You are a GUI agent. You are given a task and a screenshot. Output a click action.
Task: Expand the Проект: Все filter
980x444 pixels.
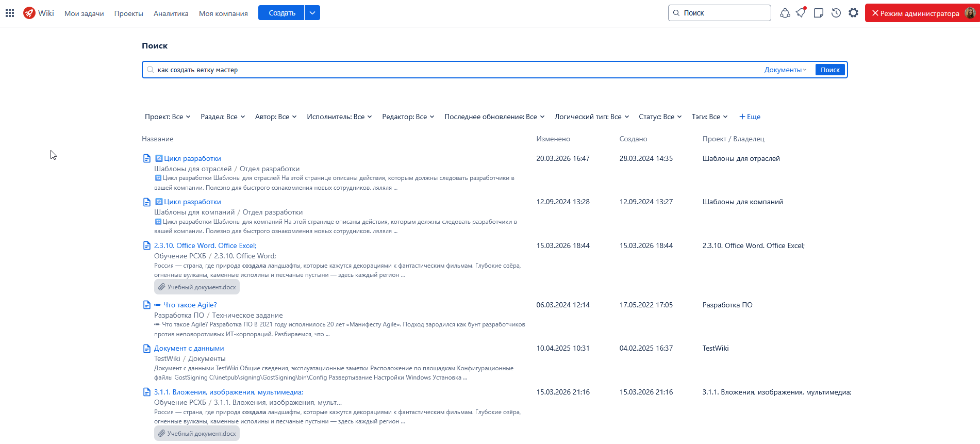tap(168, 117)
